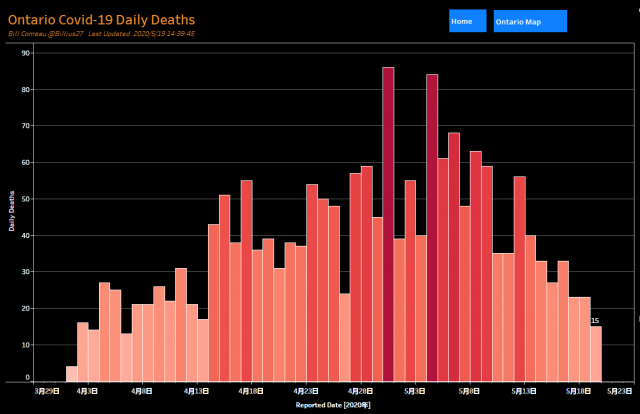The height and width of the screenshot is (414, 640).
Task: Click the short 24 deaths bar near April 27
Action: point(345,338)
